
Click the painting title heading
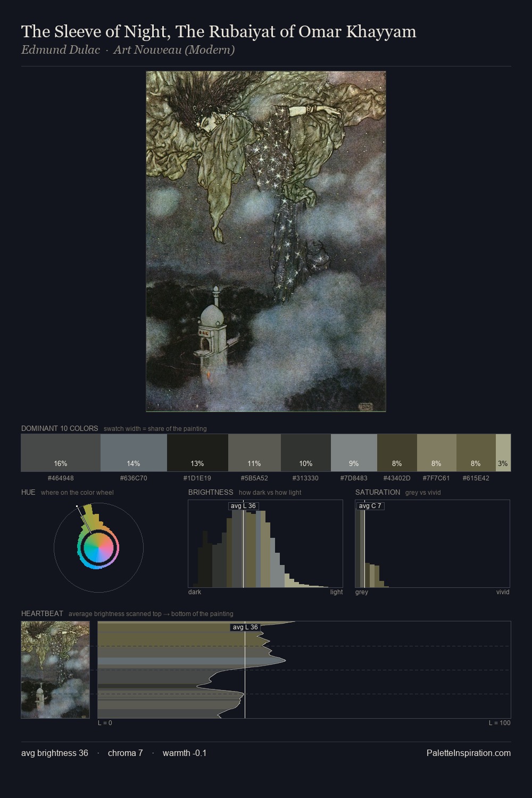click(219, 32)
